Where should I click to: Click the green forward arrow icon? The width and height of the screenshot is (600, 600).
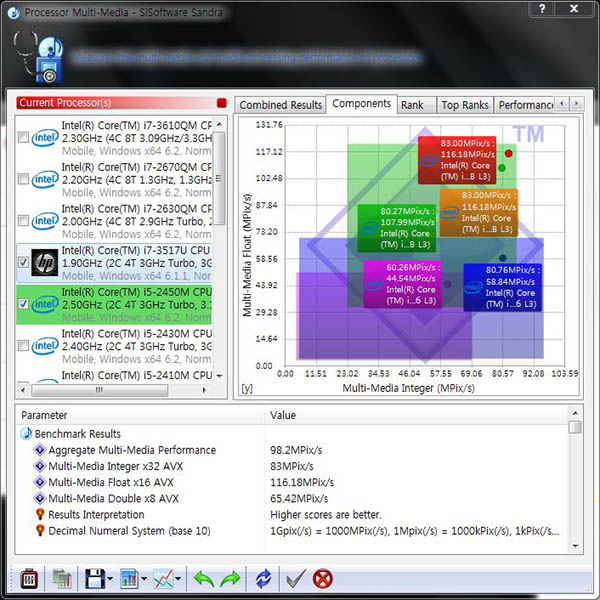pos(230,579)
